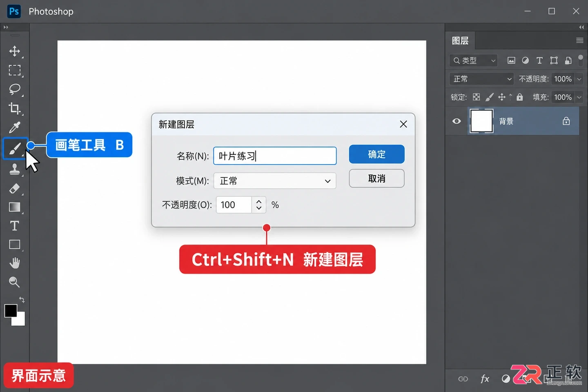Activate the Zoom magnifier tool

[x=15, y=282]
